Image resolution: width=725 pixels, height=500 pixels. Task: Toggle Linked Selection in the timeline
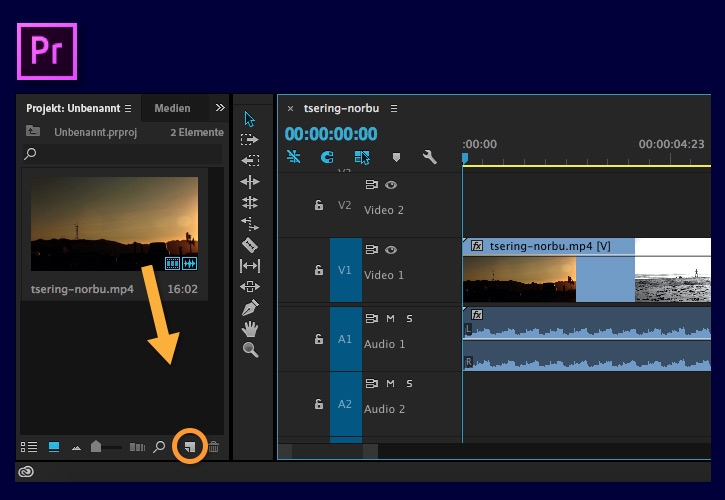point(362,157)
